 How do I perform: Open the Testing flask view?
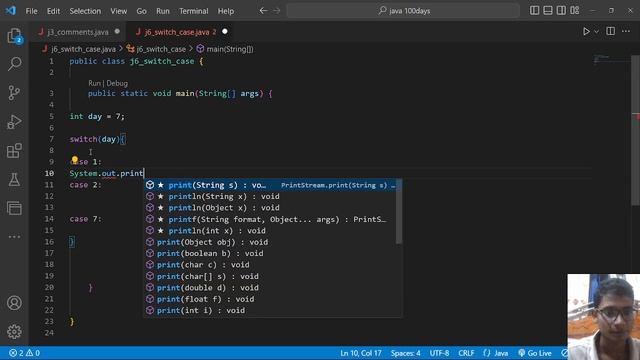point(14,180)
